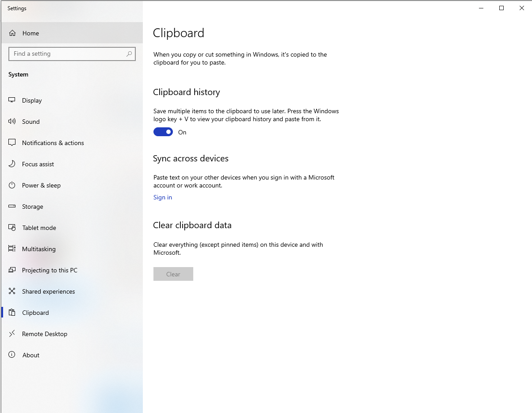Click the Sync across devices heading
The width and height of the screenshot is (532, 413).
click(191, 158)
